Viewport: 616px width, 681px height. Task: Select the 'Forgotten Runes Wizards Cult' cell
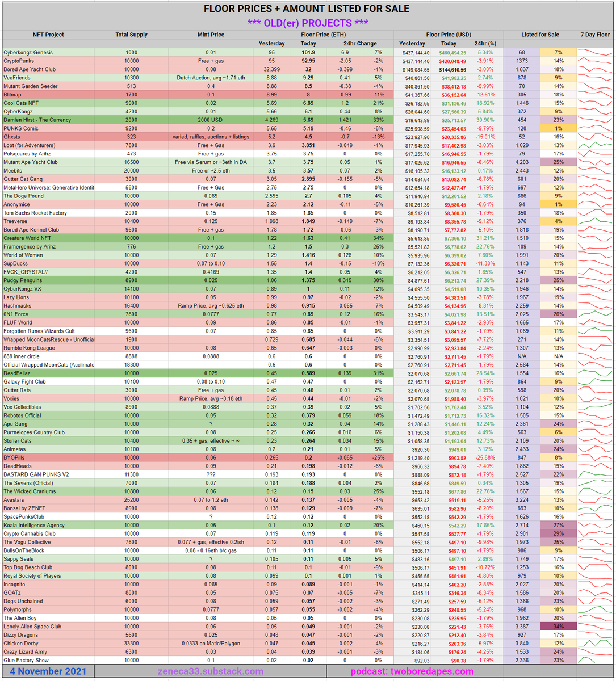[x=48, y=331]
